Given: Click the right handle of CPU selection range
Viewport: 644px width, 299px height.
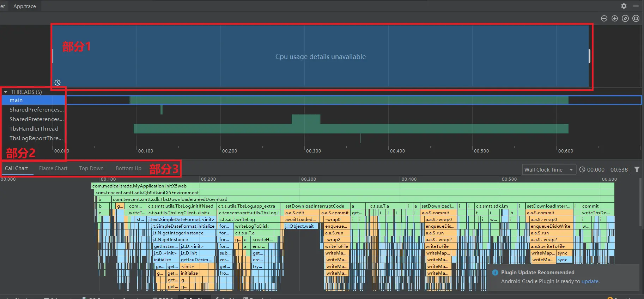Looking at the screenshot, I should (589, 56).
